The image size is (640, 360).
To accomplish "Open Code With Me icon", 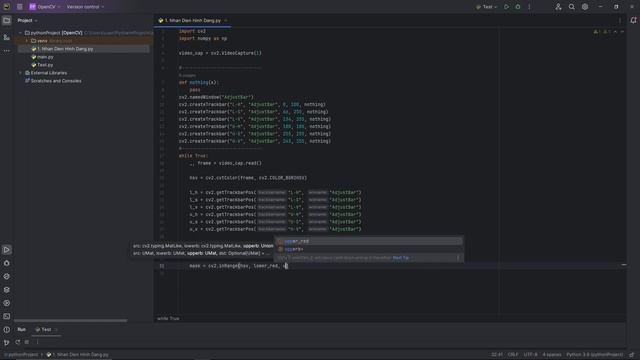I will pos(558,7).
